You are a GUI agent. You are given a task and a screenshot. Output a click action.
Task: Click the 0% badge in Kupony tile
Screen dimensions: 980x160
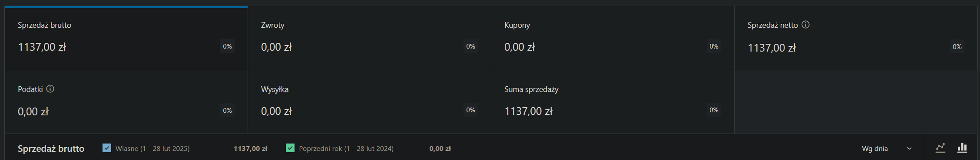tap(714, 46)
